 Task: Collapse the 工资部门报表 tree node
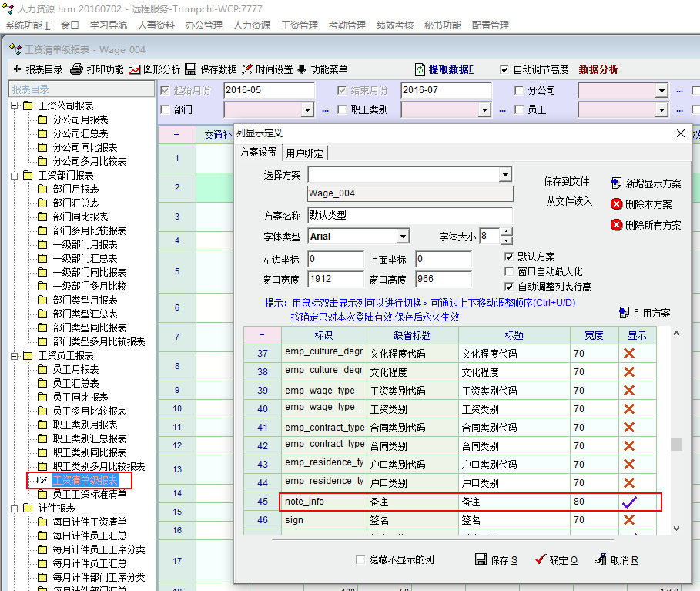coord(15,175)
